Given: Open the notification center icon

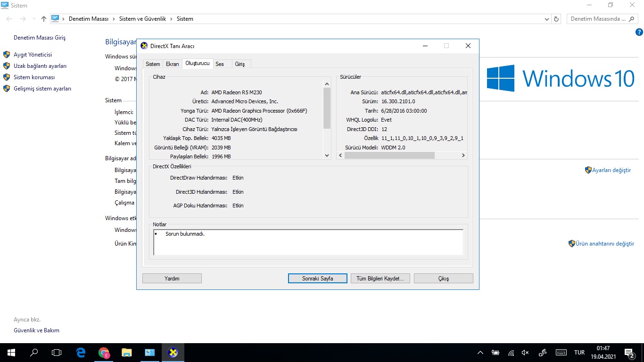Looking at the screenshot, I should [x=629, y=353].
